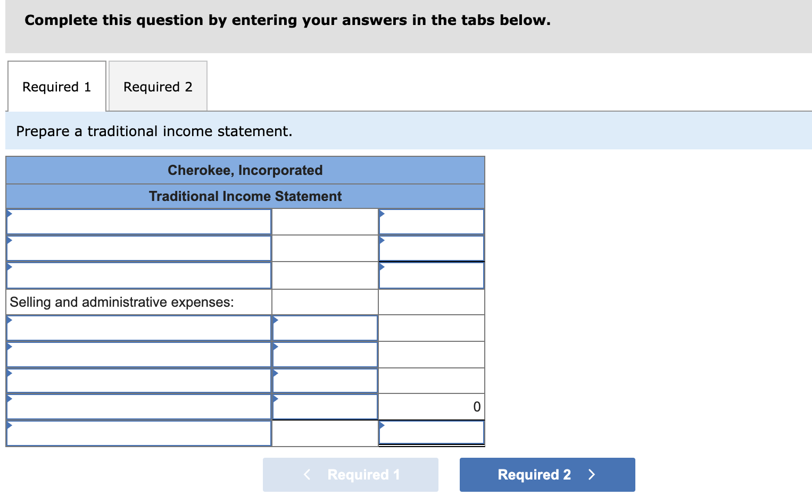
Task: Open the second row label dropdown cell
Action: (x=138, y=248)
